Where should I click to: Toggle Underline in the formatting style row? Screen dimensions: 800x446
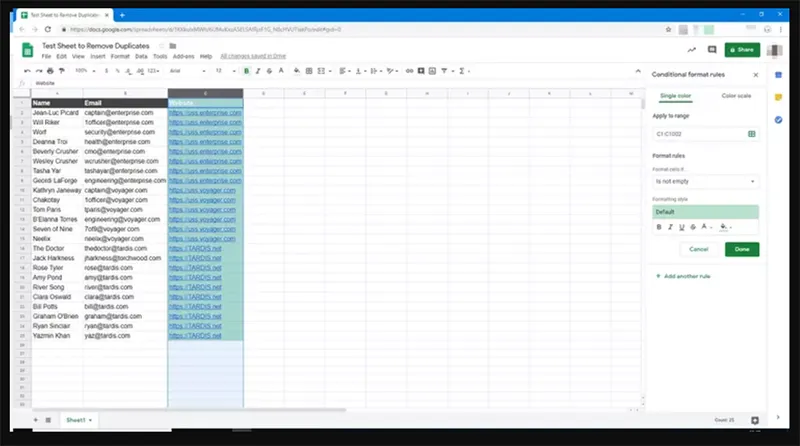click(x=682, y=227)
